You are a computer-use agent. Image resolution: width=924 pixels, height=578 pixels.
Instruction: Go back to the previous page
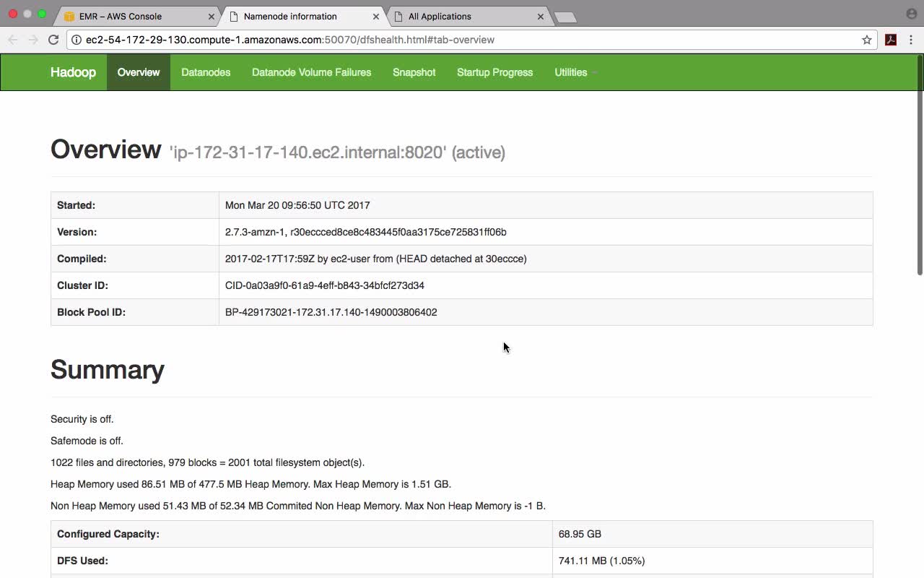point(13,40)
